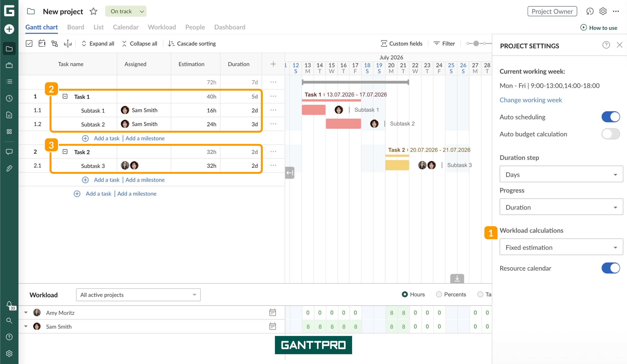Click the critical path toolbar icon
This screenshot has width=627, height=364.
coord(42,43)
